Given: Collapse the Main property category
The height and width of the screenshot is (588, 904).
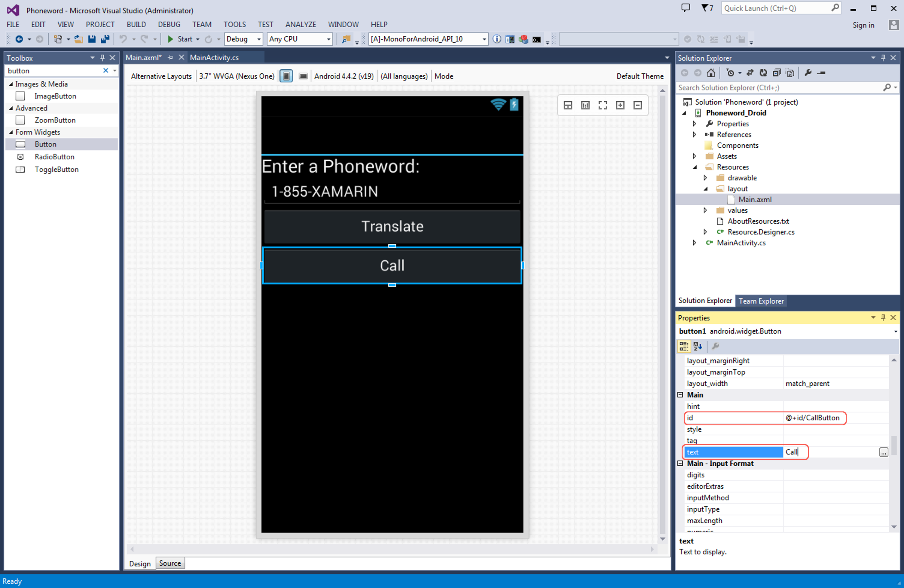Looking at the screenshot, I should pos(680,395).
